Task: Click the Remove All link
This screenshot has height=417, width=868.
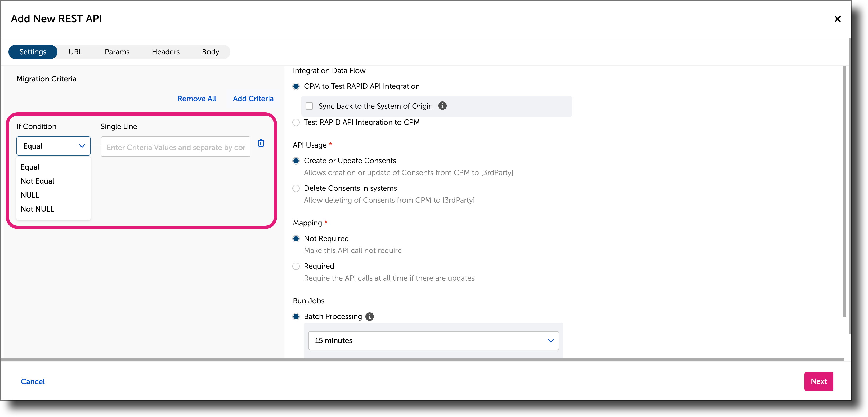Action: (197, 99)
